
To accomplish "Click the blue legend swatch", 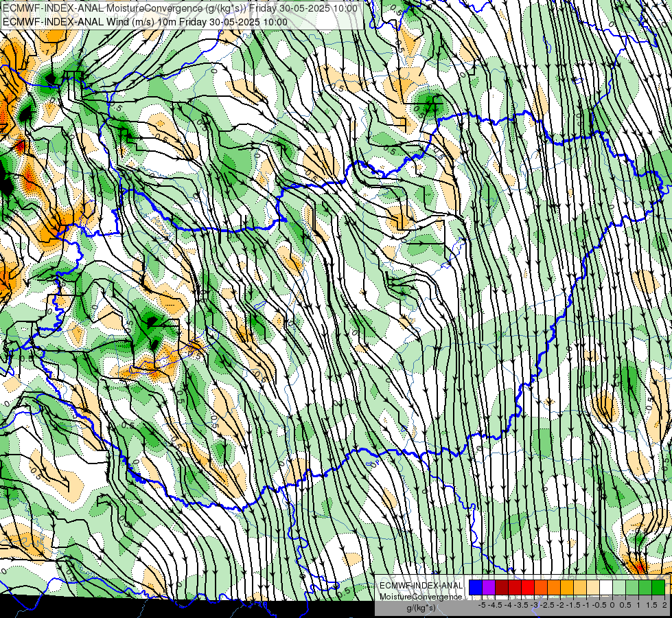I will click(x=476, y=587).
